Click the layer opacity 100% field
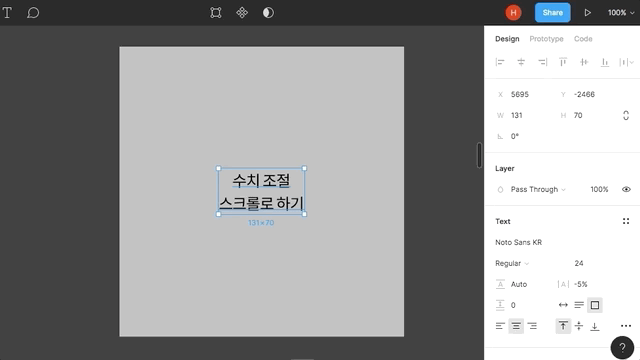This screenshot has width=640, height=360. (x=599, y=189)
